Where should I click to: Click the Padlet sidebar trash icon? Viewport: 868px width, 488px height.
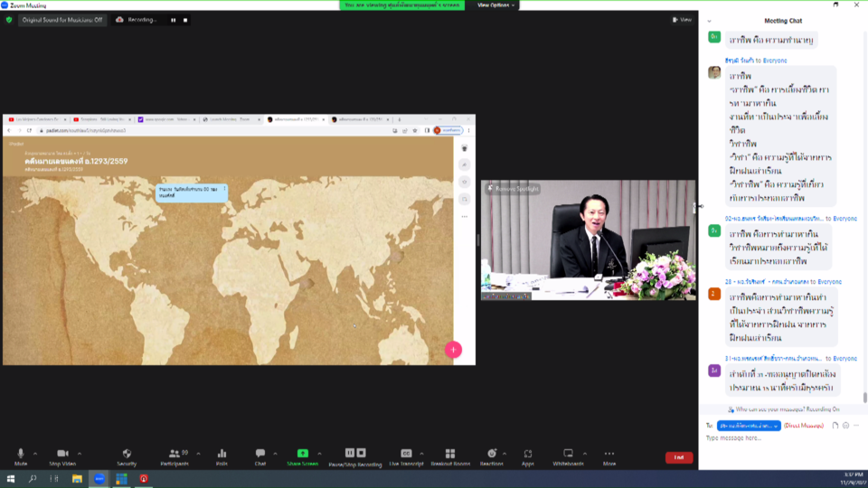click(x=465, y=148)
